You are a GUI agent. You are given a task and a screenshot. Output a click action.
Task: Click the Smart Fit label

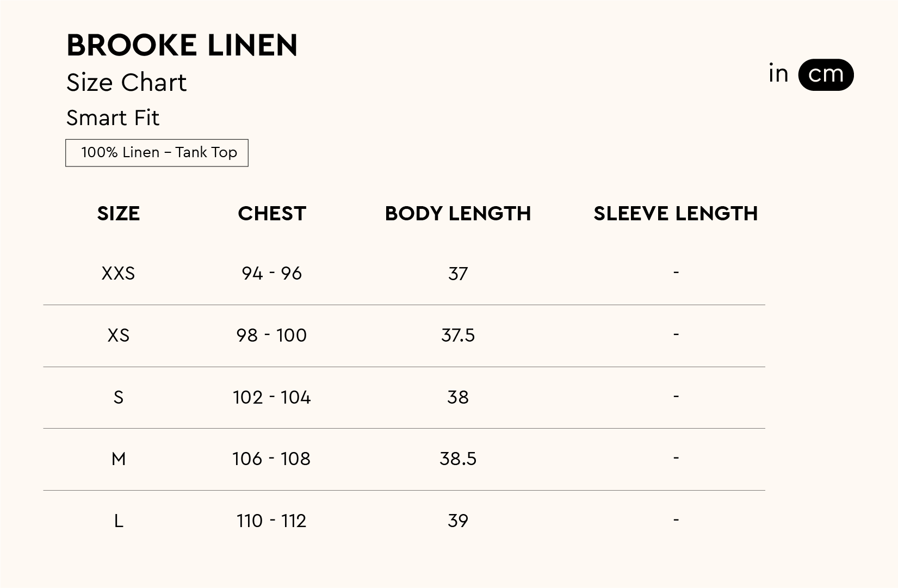[113, 118]
